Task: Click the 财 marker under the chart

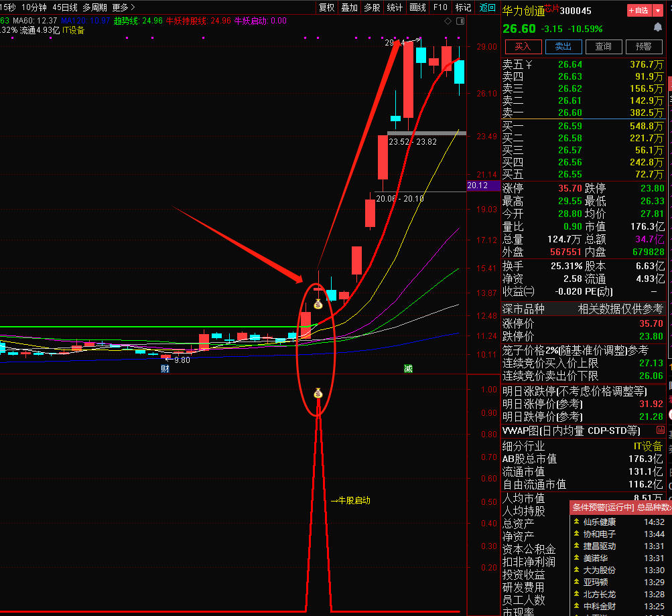Action: (165, 368)
